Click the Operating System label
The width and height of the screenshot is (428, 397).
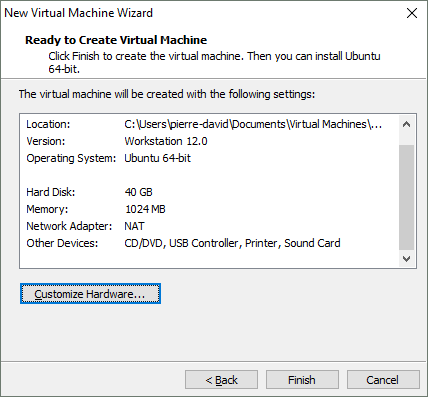pos(71,158)
